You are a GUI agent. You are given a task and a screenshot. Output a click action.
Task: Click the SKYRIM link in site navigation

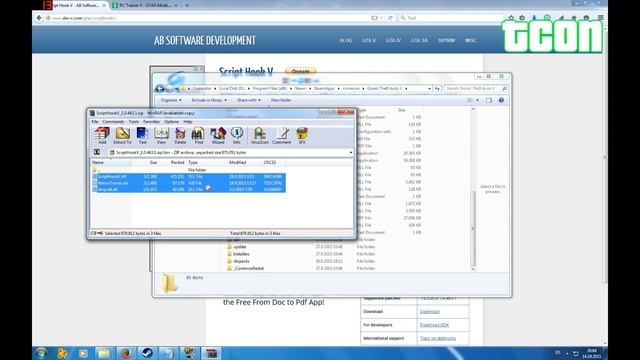click(446, 40)
